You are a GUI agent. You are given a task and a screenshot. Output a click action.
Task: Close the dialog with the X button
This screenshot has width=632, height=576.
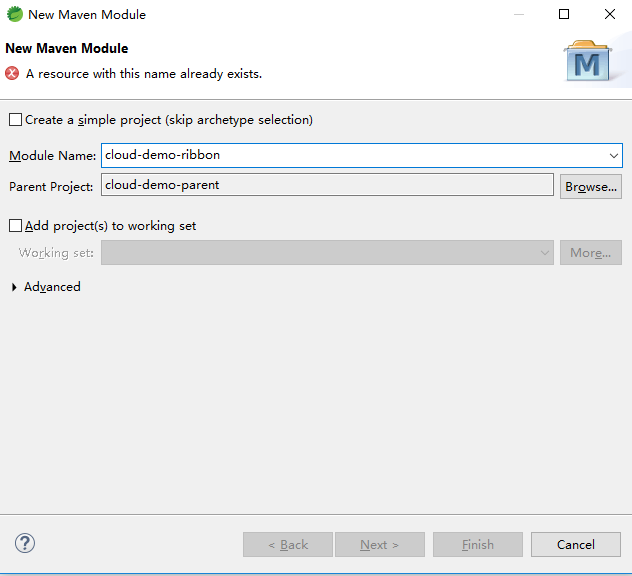(x=610, y=15)
